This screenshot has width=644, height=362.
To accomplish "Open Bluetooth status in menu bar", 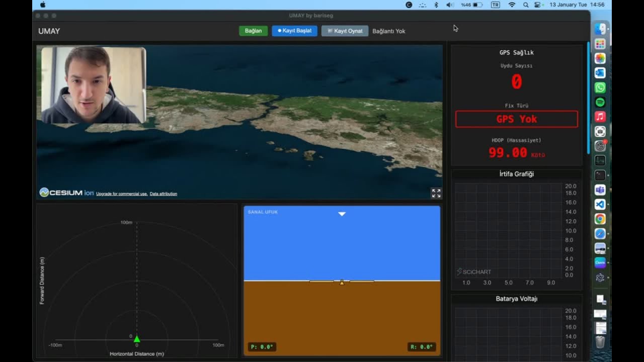I will click(x=436, y=5).
